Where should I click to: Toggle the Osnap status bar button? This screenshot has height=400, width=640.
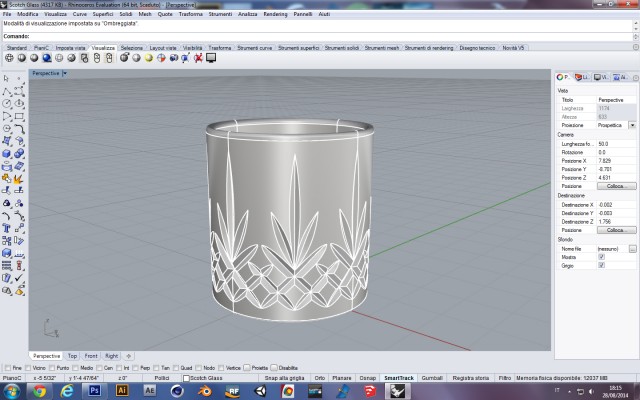click(x=367, y=378)
